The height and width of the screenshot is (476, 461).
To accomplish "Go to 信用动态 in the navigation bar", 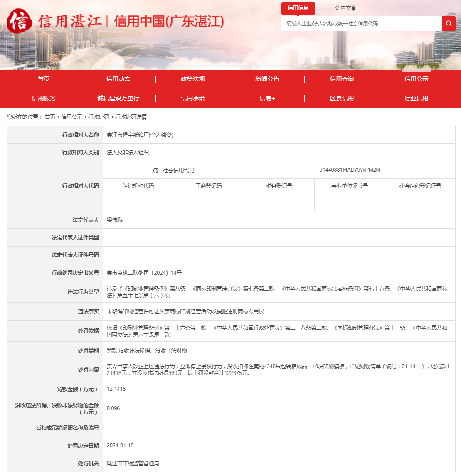I will 118,79.
